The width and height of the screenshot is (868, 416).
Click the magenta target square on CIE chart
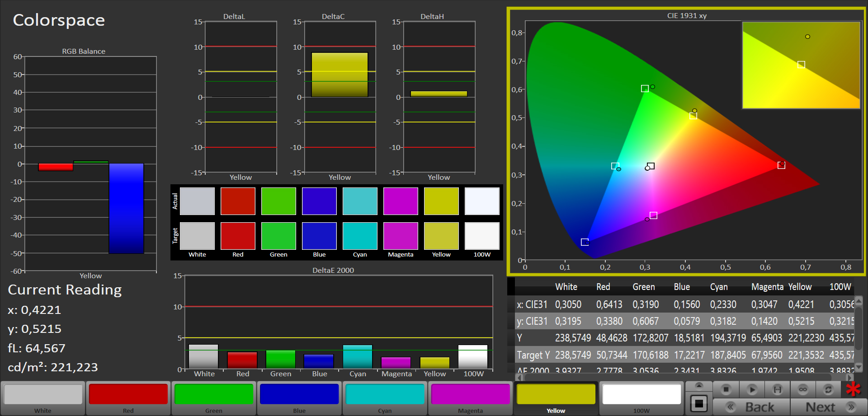(x=653, y=215)
